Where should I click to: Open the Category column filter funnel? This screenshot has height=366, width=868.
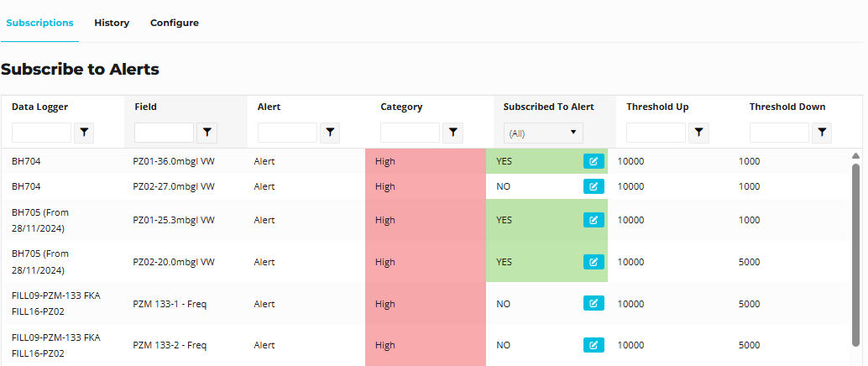point(453,133)
